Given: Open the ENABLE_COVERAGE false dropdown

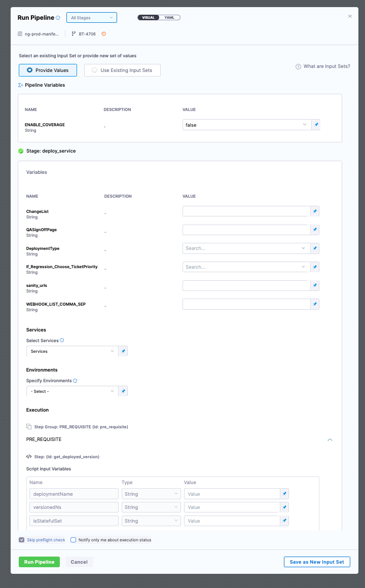Looking at the screenshot, I should (x=247, y=125).
